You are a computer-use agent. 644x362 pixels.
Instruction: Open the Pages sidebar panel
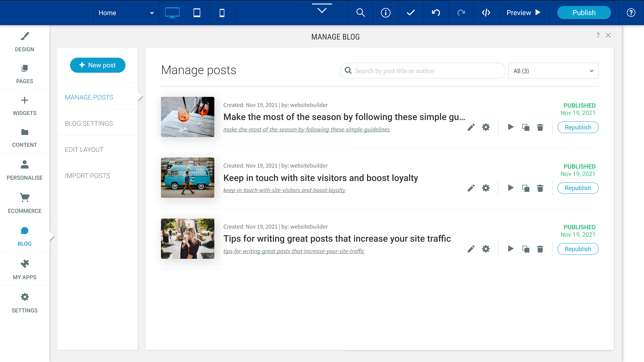pyautogui.click(x=24, y=74)
